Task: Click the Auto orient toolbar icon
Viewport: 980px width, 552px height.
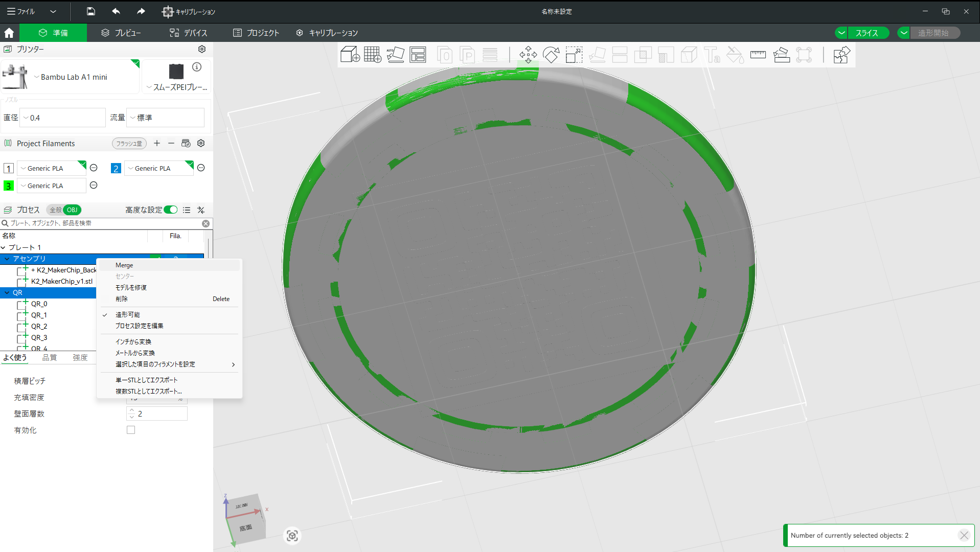Action: tap(395, 54)
